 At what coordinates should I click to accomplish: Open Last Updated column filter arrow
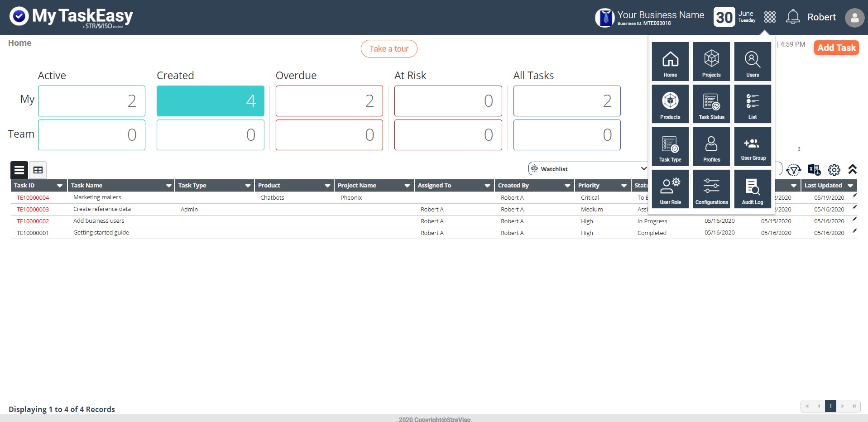[850, 186]
